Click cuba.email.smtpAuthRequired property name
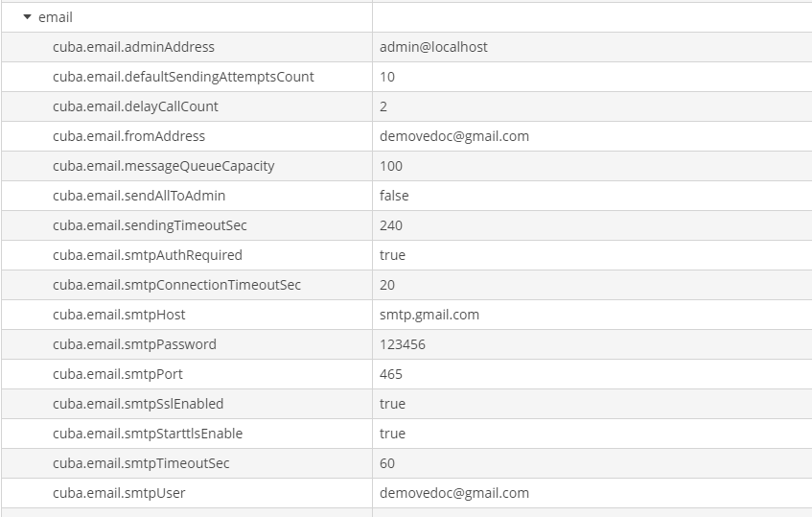The width and height of the screenshot is (812, 517). click(x=148, y=255)
